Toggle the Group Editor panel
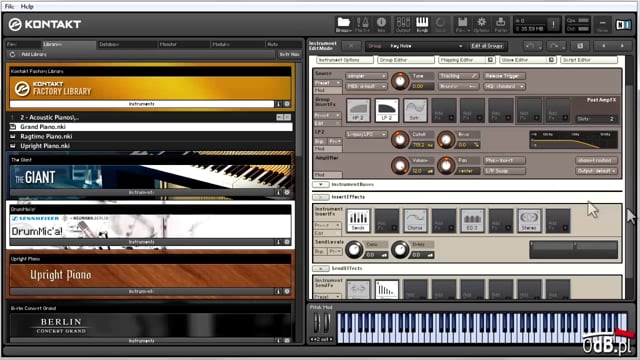Viewport: 640px width, 360px height. pos(405,60)
